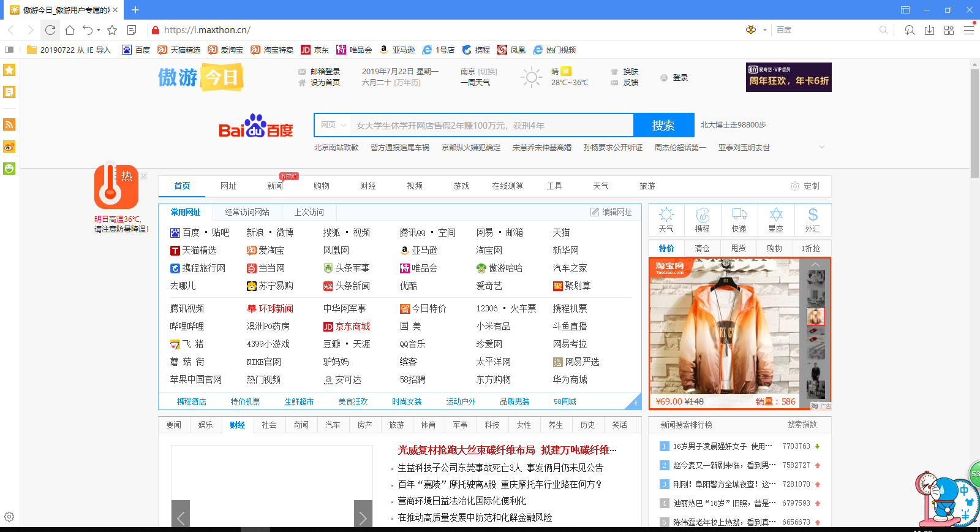Open the downloads manager icon
The image size is (980, 532).
point(929,30)
